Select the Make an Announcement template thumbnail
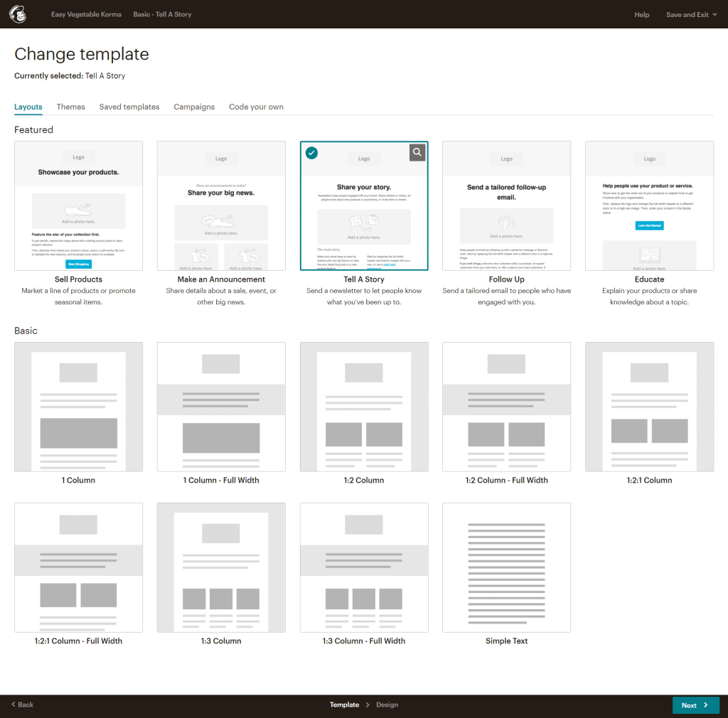The image size is (728, 718). tap(221, 205)
